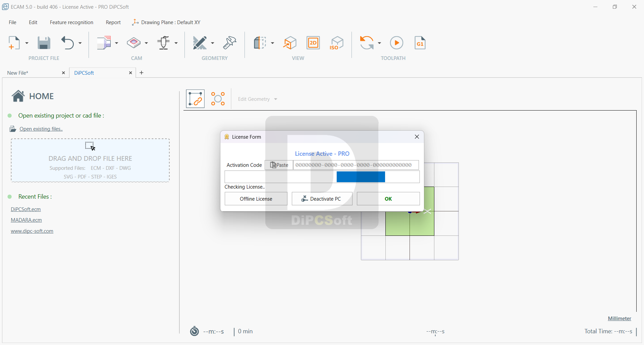
Task: Expand dropdown next to CAM stock icon
Action: (117, 43)
